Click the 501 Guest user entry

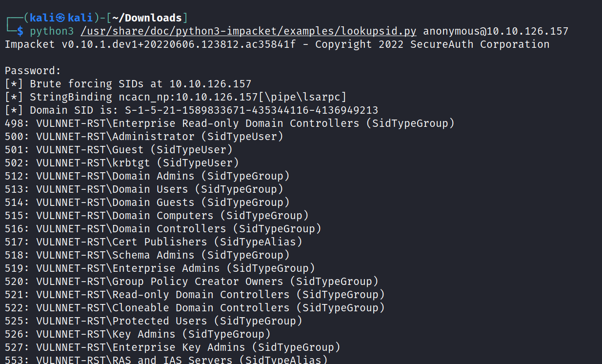point(119,150)
